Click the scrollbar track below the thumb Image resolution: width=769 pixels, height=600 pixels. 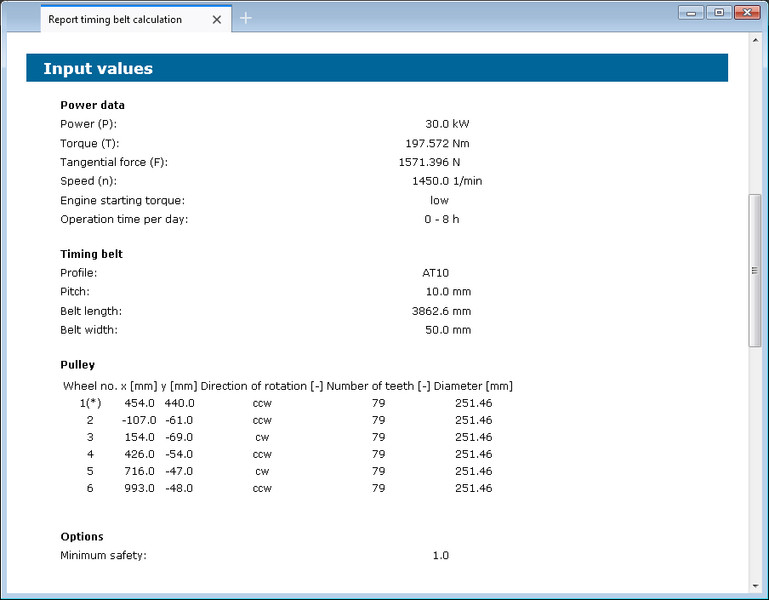(x=755, y=460)
